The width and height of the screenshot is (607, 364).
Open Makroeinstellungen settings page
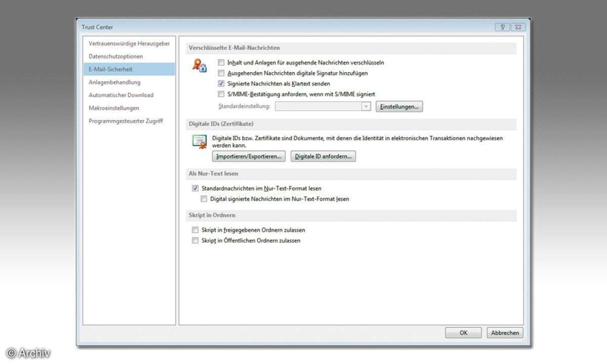129,108
